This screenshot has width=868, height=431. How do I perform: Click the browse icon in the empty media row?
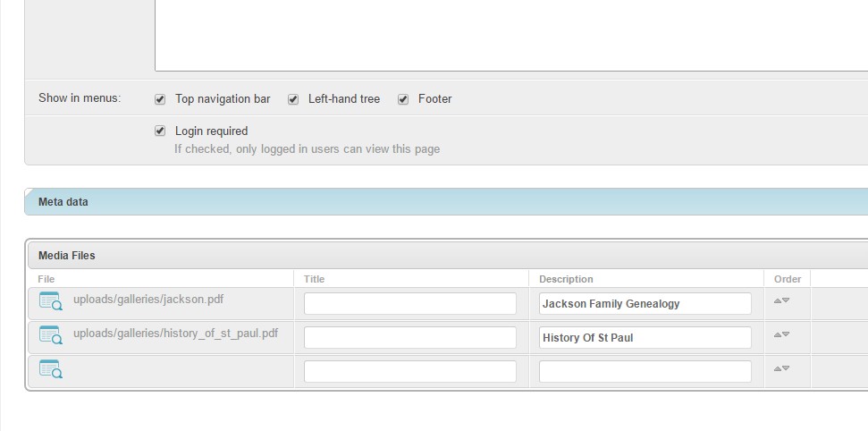[50, 369]
